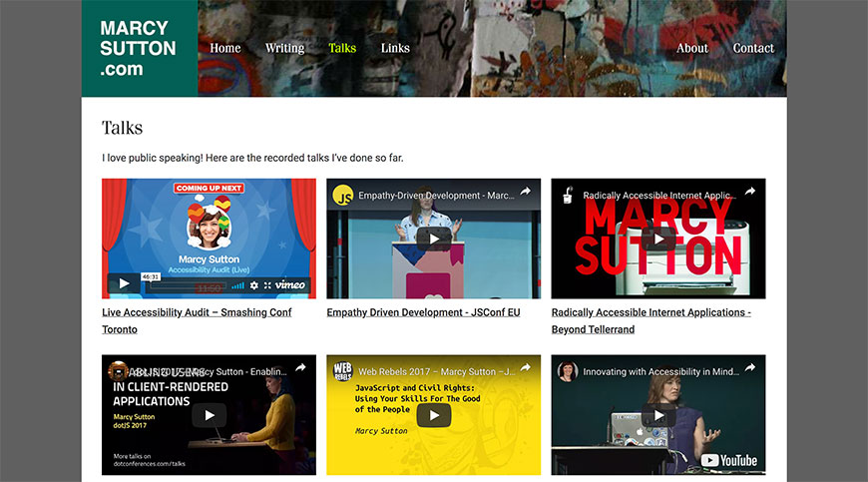Play the Web Rebels 2017 video
The image size is (868, 482).
click(x=433, y=415)
